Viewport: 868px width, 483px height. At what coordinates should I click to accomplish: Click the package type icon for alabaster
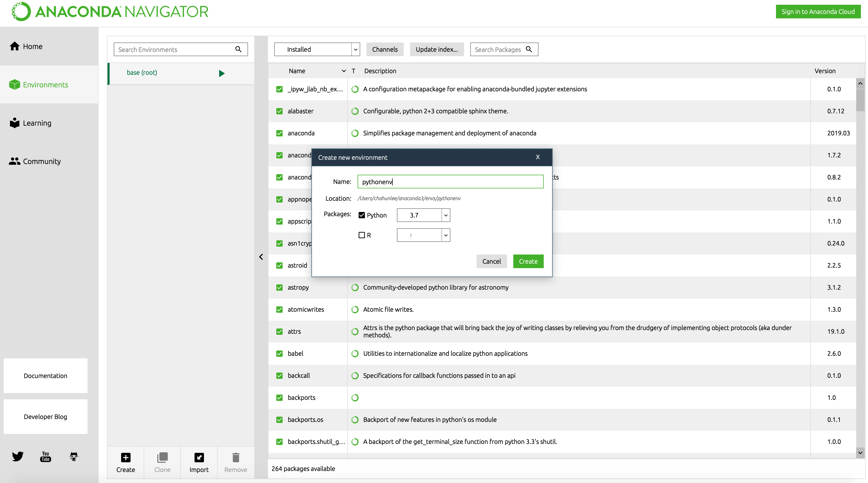(x=355, y=111)
